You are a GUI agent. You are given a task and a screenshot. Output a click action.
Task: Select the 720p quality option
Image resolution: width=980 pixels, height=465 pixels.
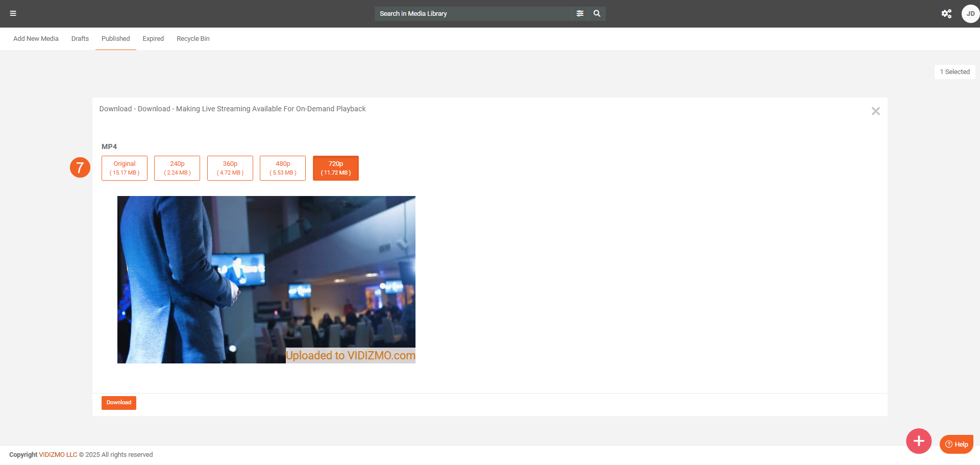pos(336,168)
